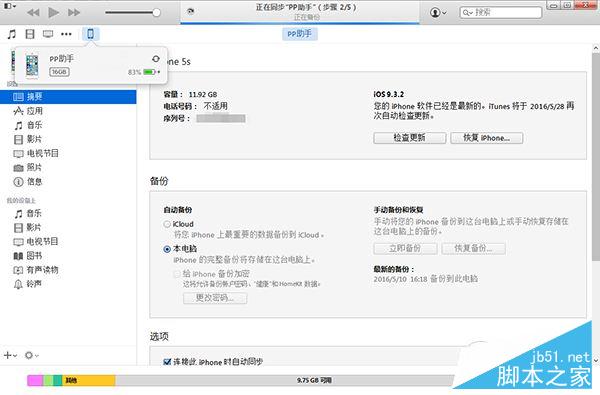
Task: Click the pink segment of storage bar
Action: tap(35, 380)
